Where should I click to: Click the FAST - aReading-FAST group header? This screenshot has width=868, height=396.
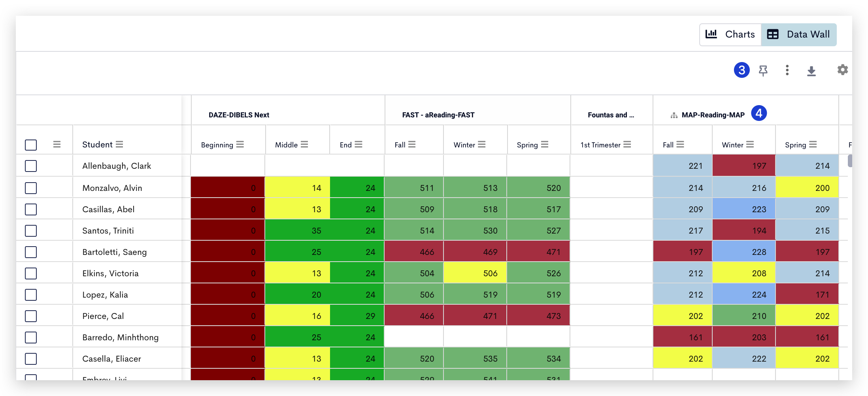pyautogui.click(x=438, y=115)
